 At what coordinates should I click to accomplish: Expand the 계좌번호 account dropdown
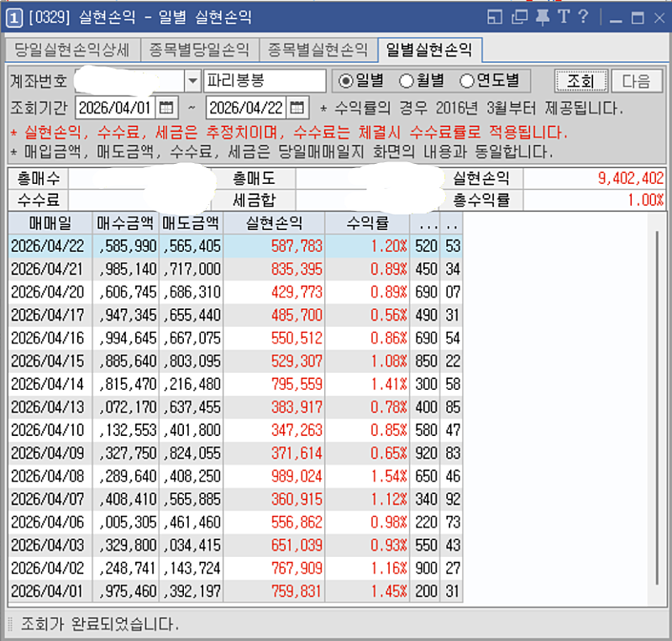(x=192, y=81)
